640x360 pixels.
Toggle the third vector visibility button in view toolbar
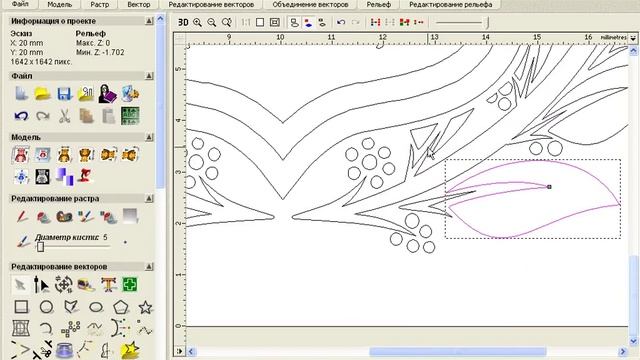(x=322, y=22)
